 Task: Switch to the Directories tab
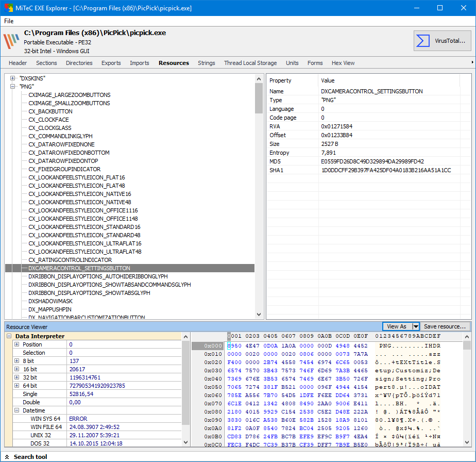point(79,63)
